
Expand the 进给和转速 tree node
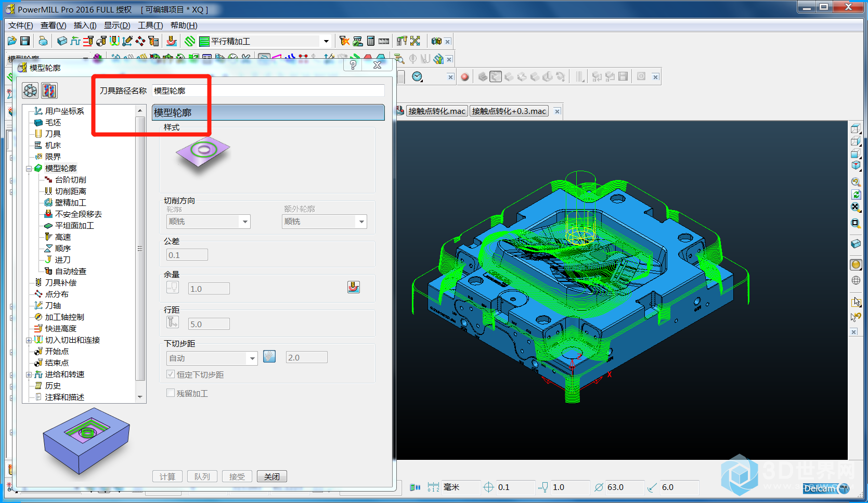tap(29, 375)
